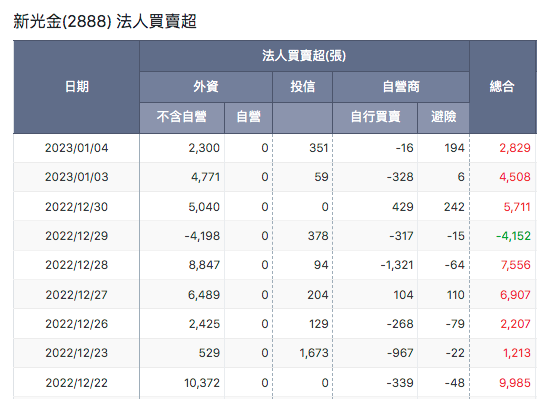This screenshot has height=399, width=537.
Task: Click total value 2,207
Action: click(515, 324)
